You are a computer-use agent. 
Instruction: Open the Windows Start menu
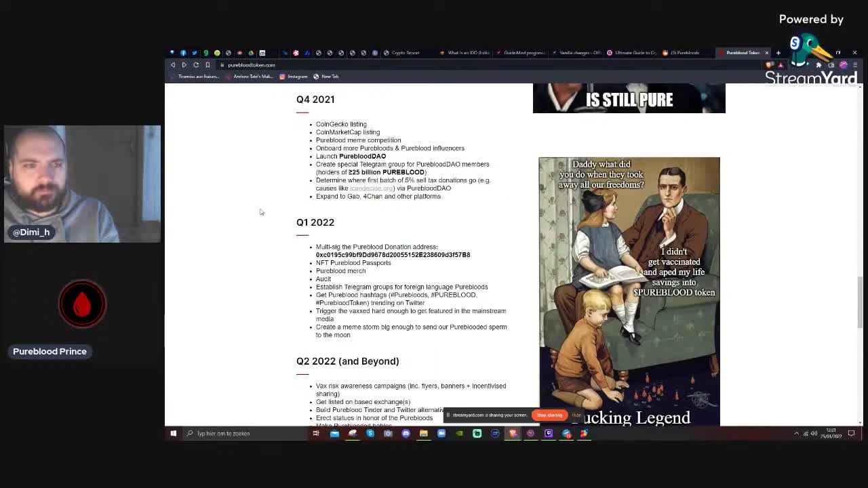[x=174, y=434]
